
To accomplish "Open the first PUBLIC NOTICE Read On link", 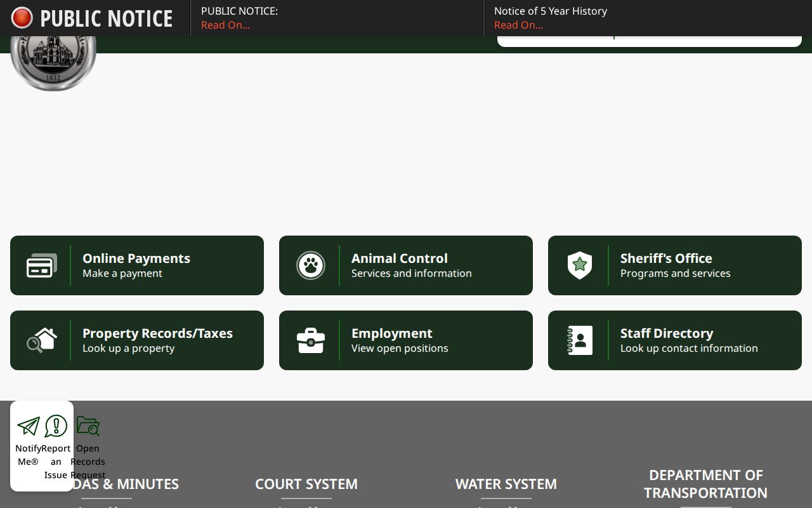I will point(225,25).
